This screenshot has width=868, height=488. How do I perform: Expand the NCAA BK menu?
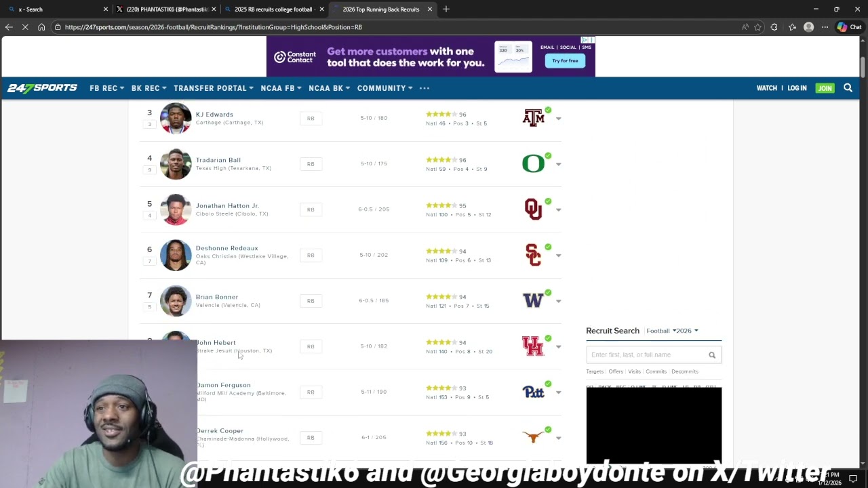[329, 88]
